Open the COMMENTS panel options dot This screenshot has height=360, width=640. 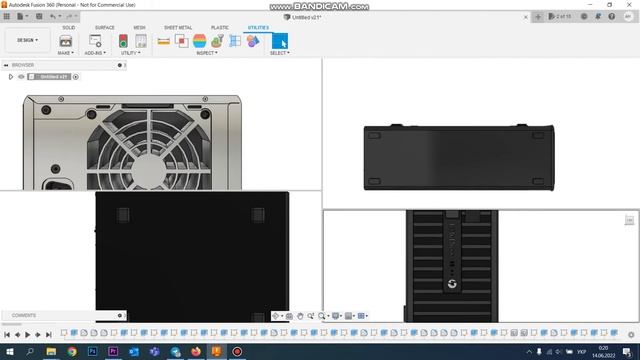coord(120,316)
